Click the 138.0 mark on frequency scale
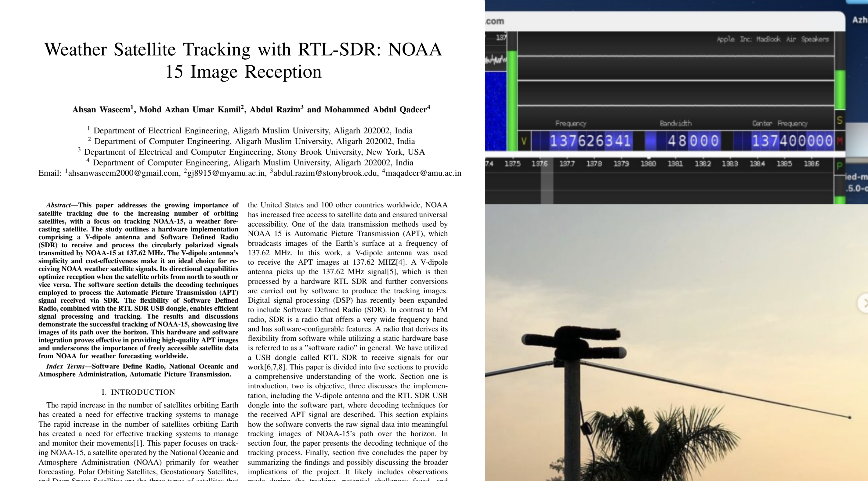The height and width of the screenshot is (481, 868). tap(648, 164)
